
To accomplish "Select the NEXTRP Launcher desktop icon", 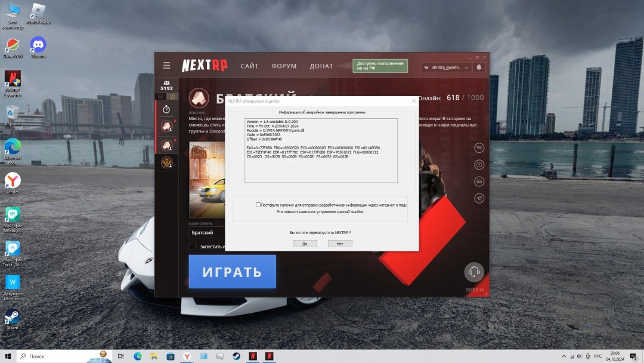I will pos(13,84).
